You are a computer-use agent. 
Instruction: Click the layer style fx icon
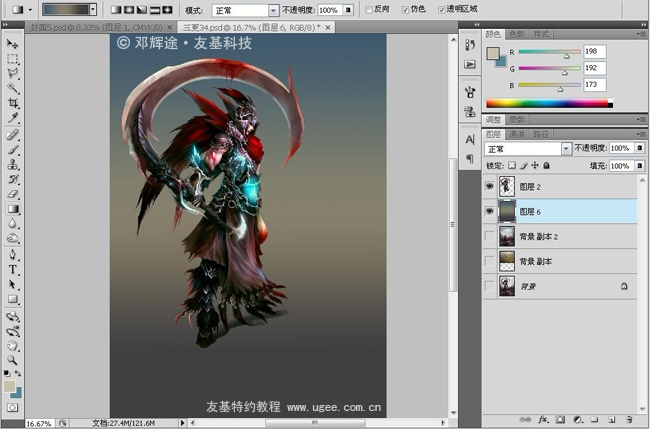click(543, 419)
